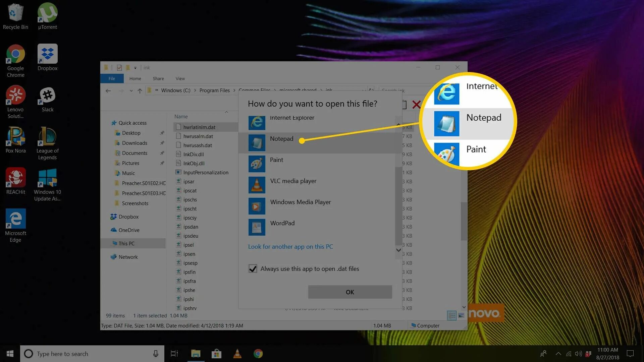
Task: Expand the quick access toolbar dropdown
Action: pyautogui.click(x=135, y=68)
